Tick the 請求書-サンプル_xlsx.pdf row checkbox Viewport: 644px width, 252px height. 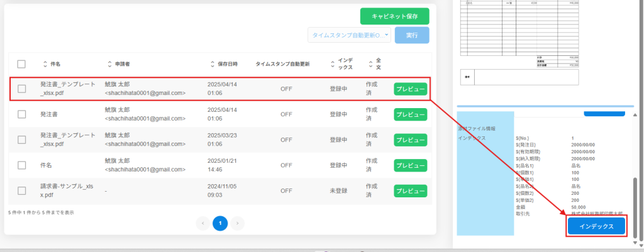(x=21, y=190)
